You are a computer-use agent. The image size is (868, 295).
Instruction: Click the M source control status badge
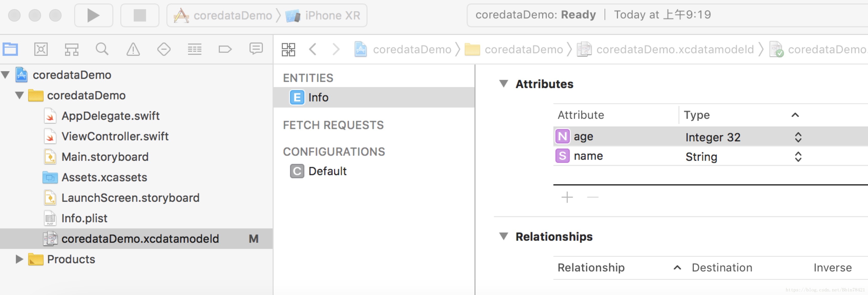(x=254, y=239)
